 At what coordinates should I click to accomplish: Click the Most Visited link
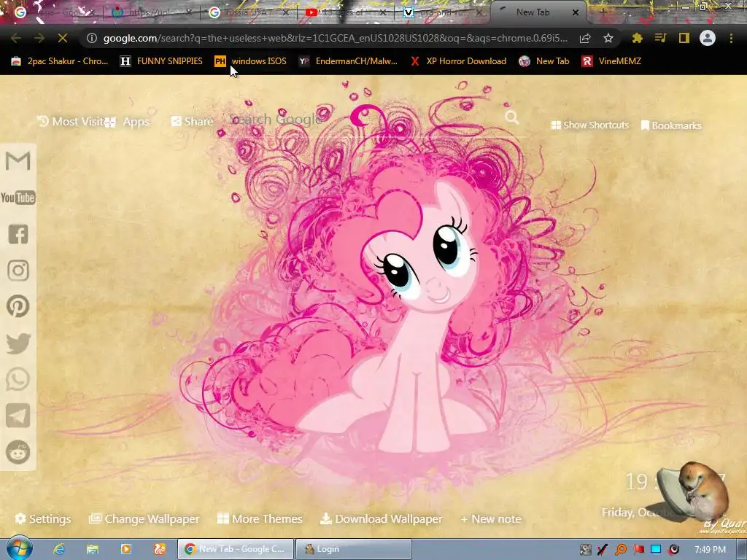click(71, 122)
